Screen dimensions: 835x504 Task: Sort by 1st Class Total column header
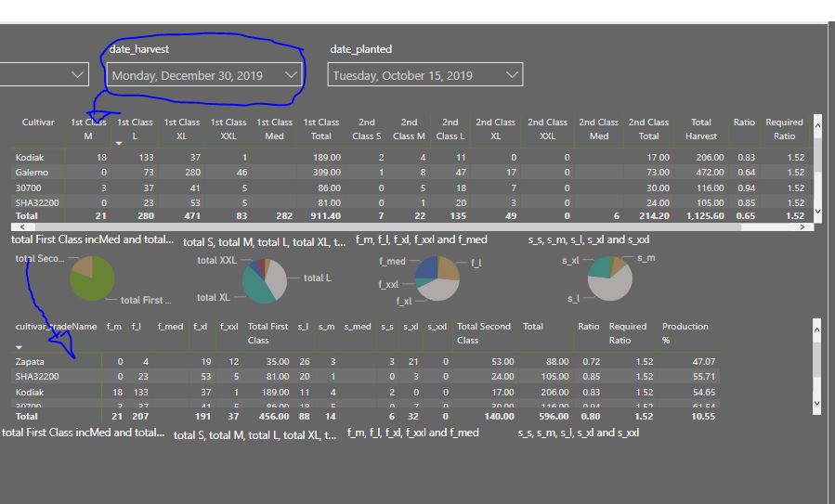point(321,129)
